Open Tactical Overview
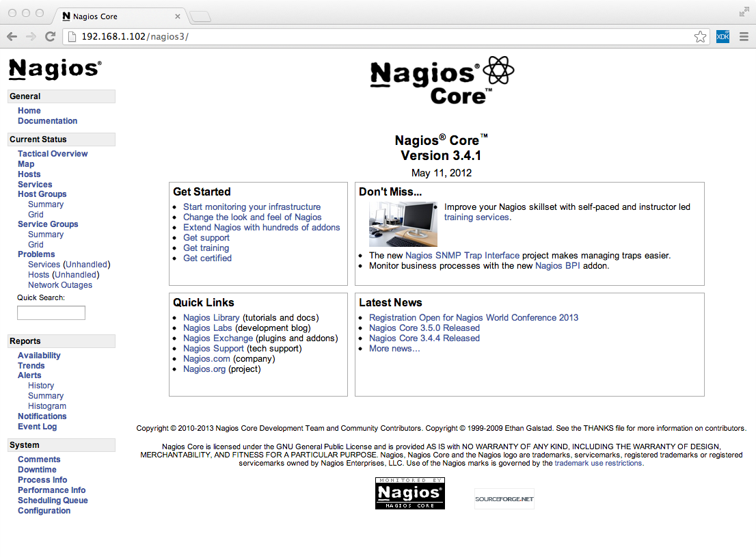This screenshot has width=756, height=560. 53,153
